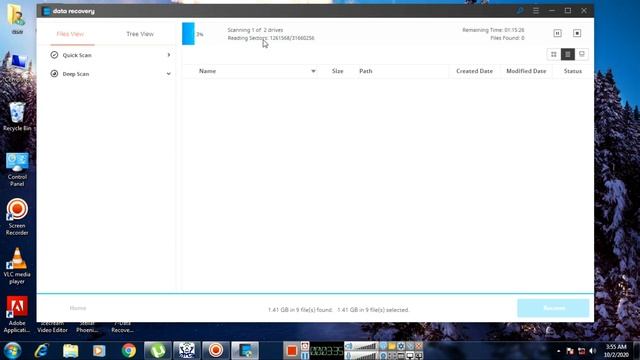Open the clock showing 3:55 AM
This screenshot has height=360, width=640.
616,351
